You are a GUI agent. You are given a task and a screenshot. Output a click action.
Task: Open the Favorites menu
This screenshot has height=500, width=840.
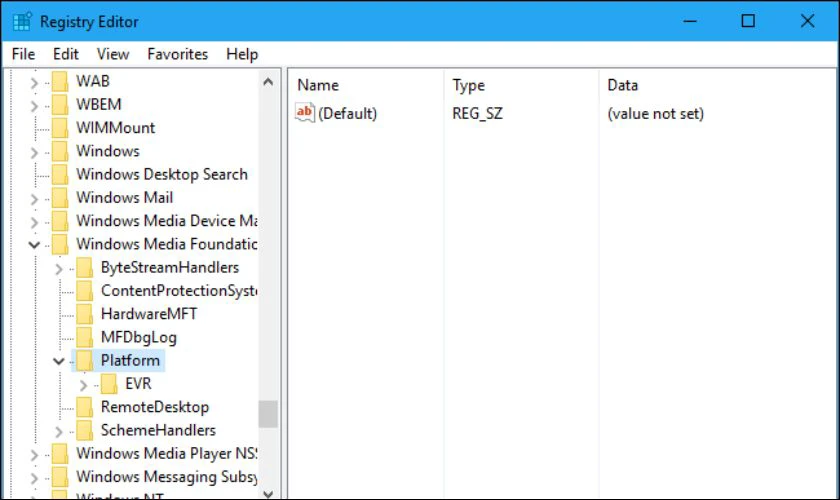click(177, 54)
